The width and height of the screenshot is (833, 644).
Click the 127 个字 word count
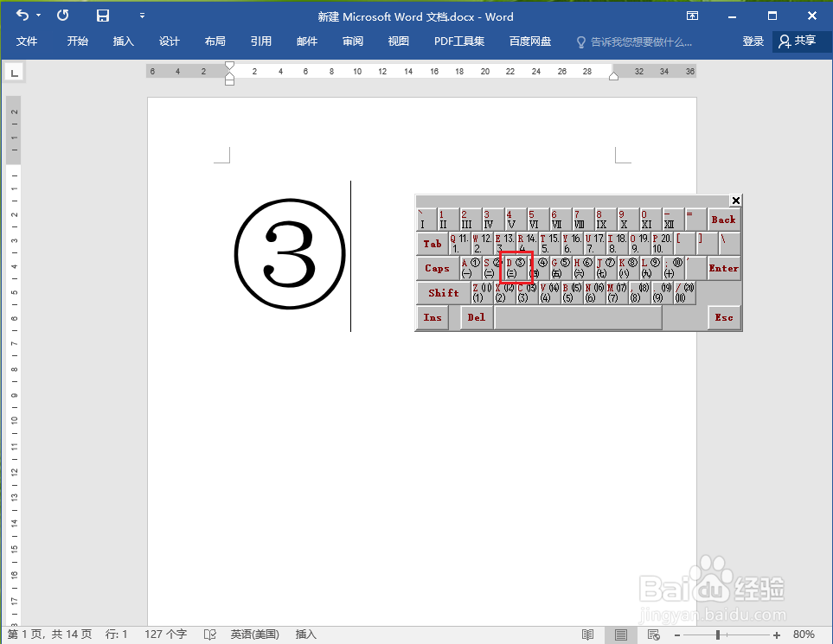(166, 634)
